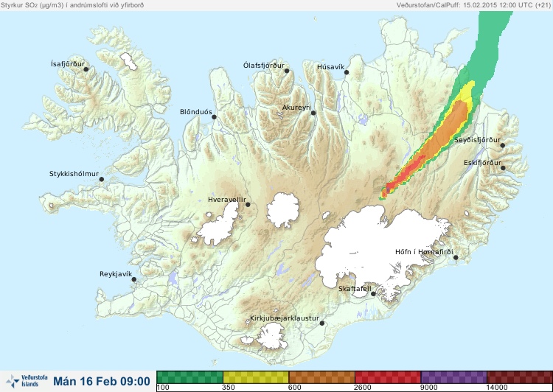Click the Kirkjubæjarklaustur label text
553x392 pixels.
tap(285, 318)
